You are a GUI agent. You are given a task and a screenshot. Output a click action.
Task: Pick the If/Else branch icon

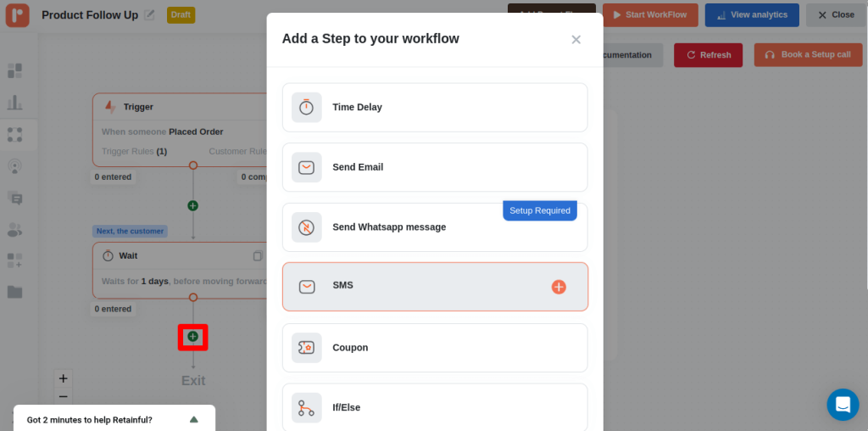point(307,408)
